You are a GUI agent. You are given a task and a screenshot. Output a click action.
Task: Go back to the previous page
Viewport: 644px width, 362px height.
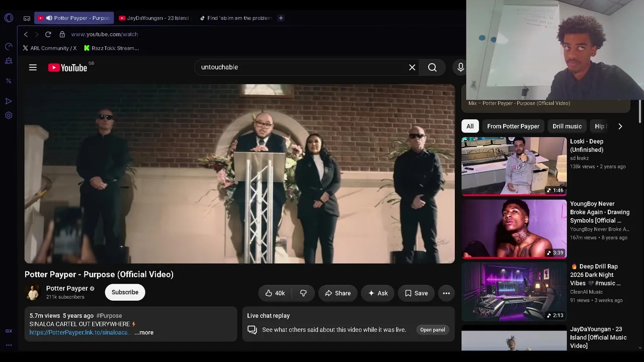pyautogui.click(x=26, y=34)
